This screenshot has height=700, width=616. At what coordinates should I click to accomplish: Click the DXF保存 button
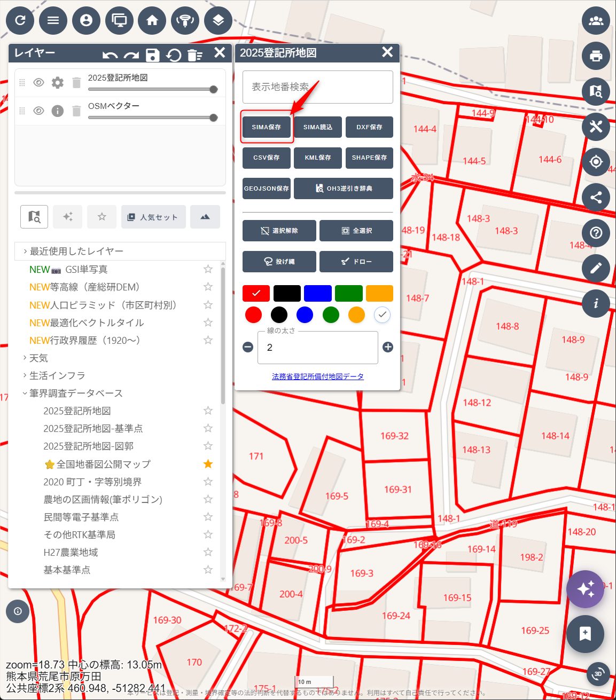369,127
